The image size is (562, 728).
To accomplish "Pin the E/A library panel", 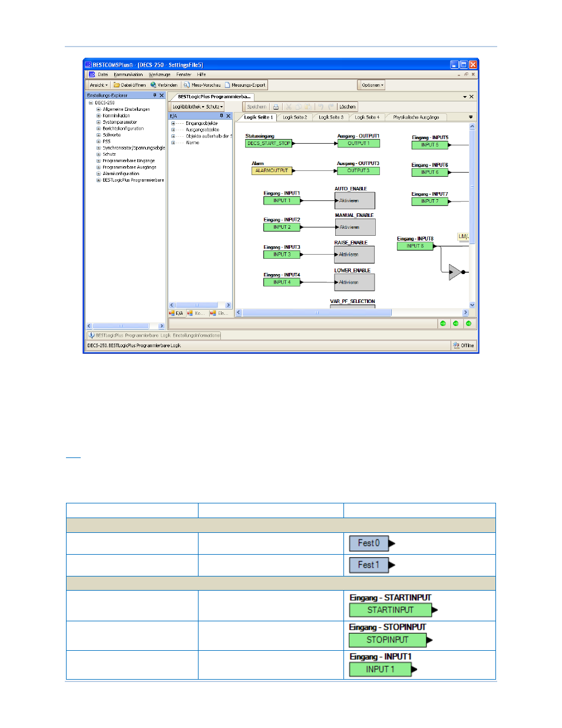I will pos(222,116).
